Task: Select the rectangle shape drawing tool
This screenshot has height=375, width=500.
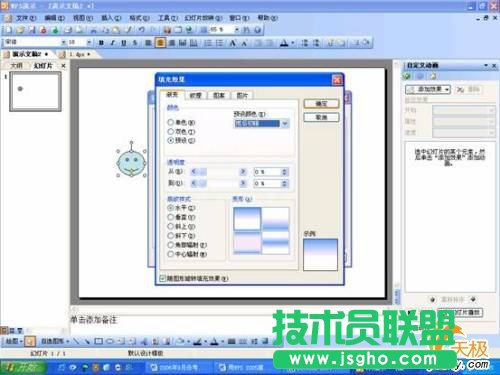Action: [x=98, y=341]
